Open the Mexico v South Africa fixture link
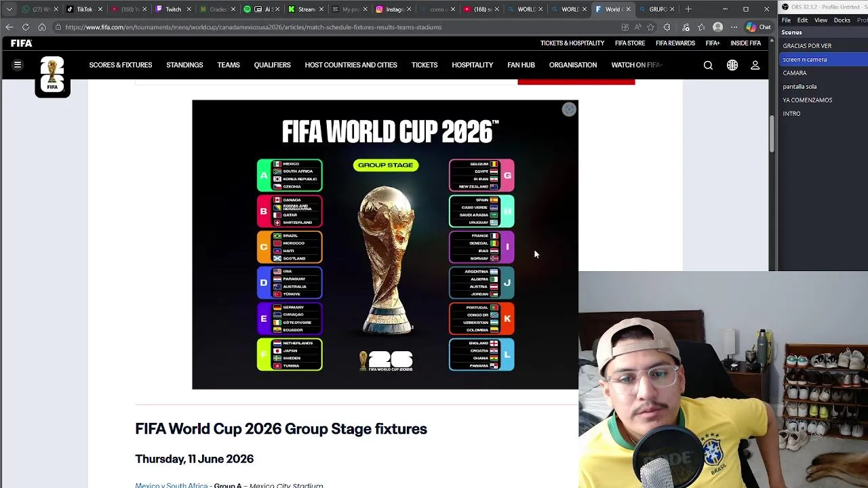868x488 pixels. [x=172, y=485]
